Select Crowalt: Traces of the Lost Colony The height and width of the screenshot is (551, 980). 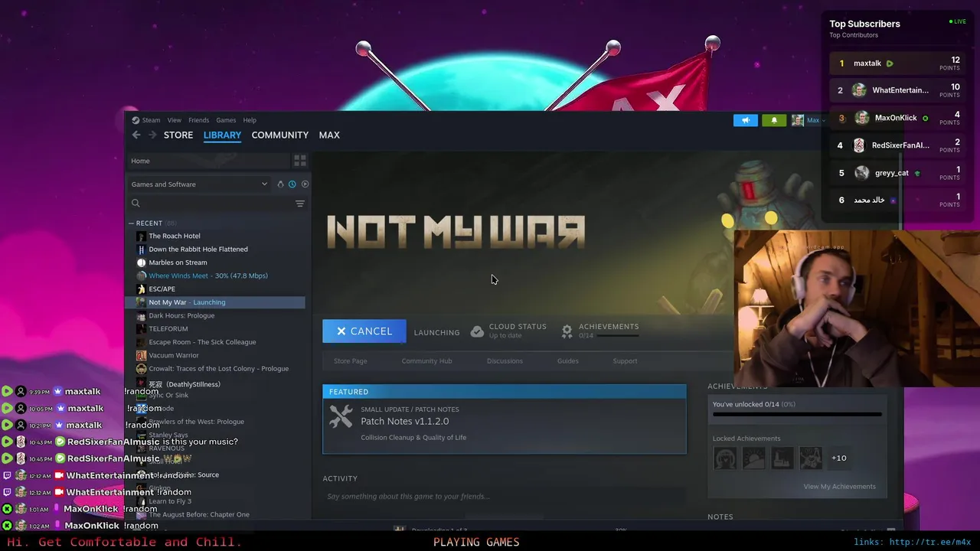[x=218, y=369]
